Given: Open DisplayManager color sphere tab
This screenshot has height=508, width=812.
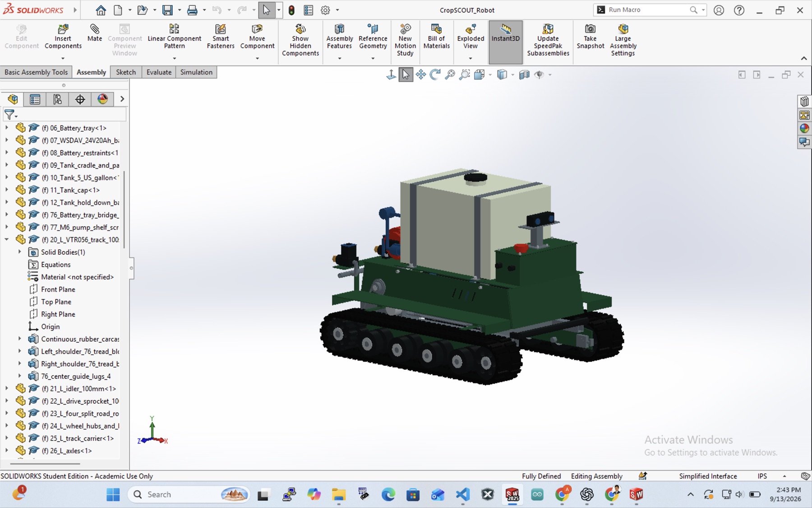Looking at the screenshot, I should 102,99.
